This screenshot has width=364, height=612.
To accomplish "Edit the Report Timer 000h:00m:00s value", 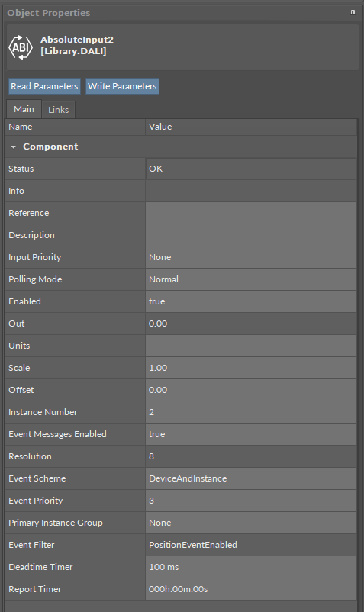I will [x=251, y=589].
